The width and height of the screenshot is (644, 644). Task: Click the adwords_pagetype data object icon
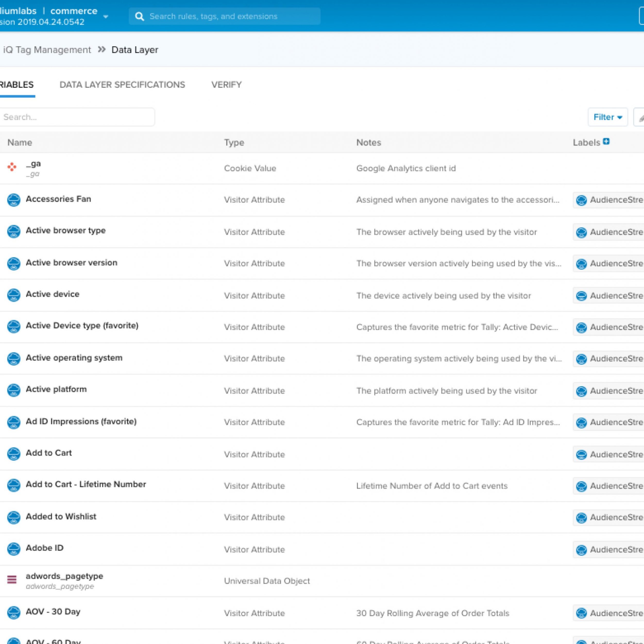coord(12,579)
